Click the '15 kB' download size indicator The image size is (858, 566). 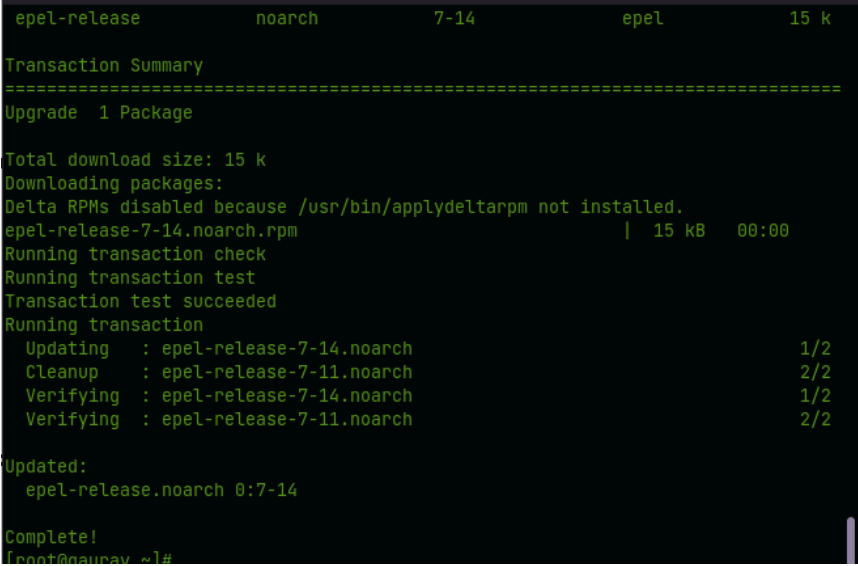coord(679,231)
